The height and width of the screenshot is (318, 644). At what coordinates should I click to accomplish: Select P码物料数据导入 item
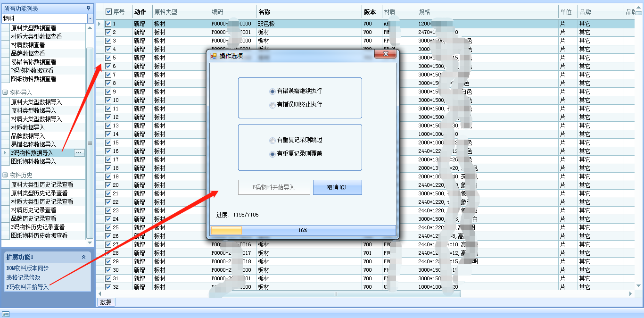(32, 153)
